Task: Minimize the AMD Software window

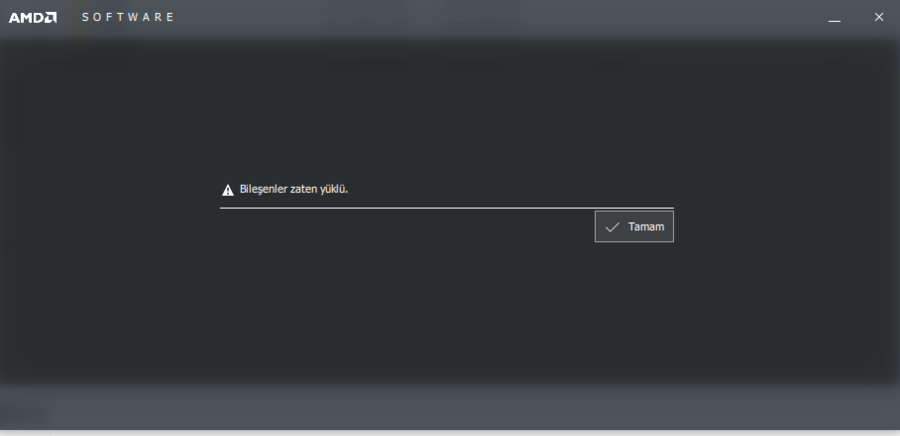Action: tap(834, 18)
